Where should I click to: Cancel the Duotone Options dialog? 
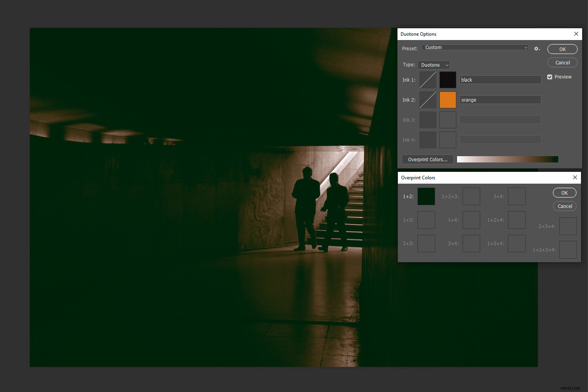point(562,62)
